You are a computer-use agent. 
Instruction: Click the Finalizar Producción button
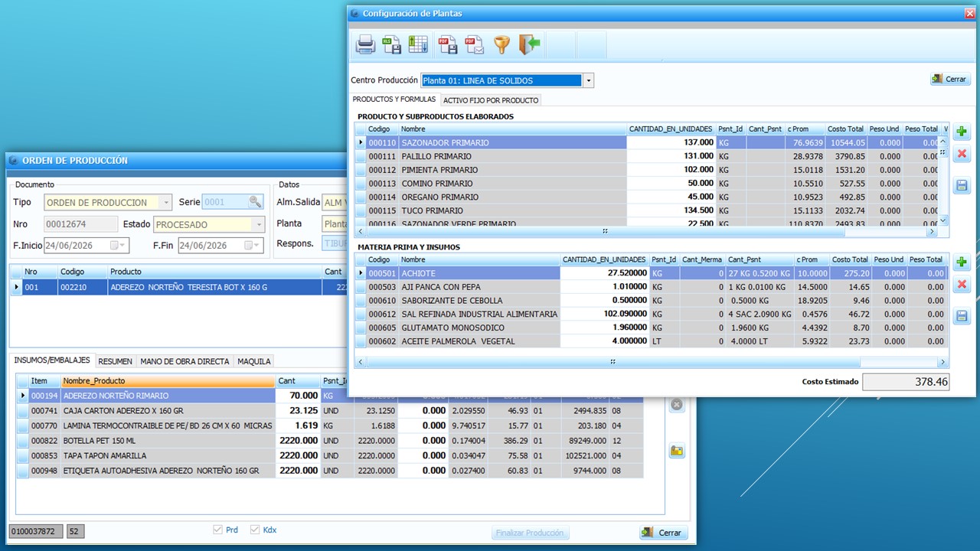tap(530, 533)
